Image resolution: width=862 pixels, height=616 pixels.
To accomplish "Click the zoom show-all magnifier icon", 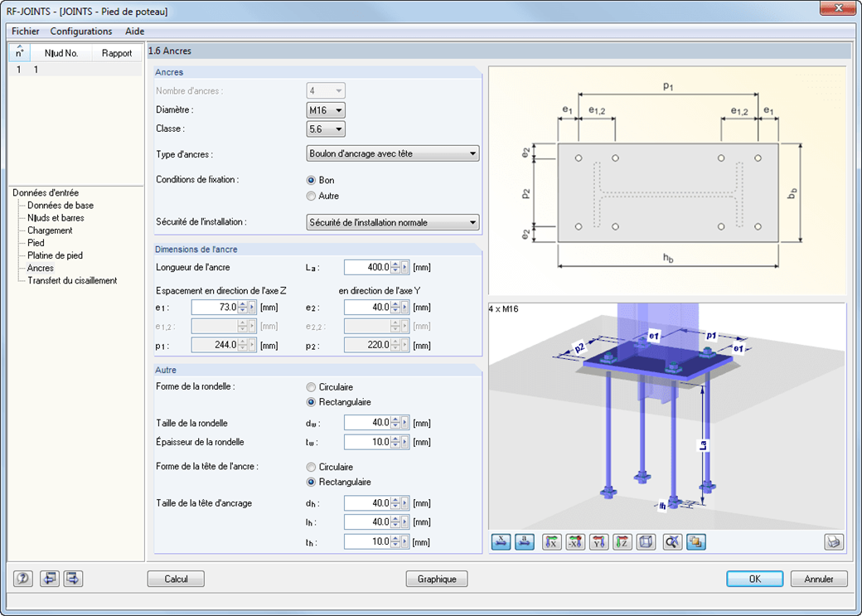I will [x=672, y=541].
